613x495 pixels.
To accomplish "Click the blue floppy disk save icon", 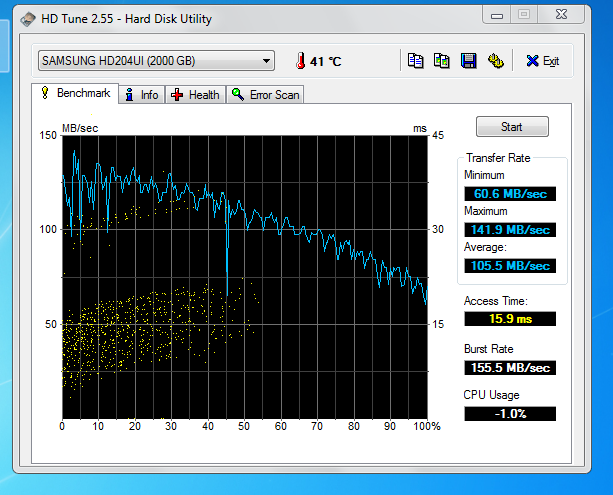I will coord(468,61).
